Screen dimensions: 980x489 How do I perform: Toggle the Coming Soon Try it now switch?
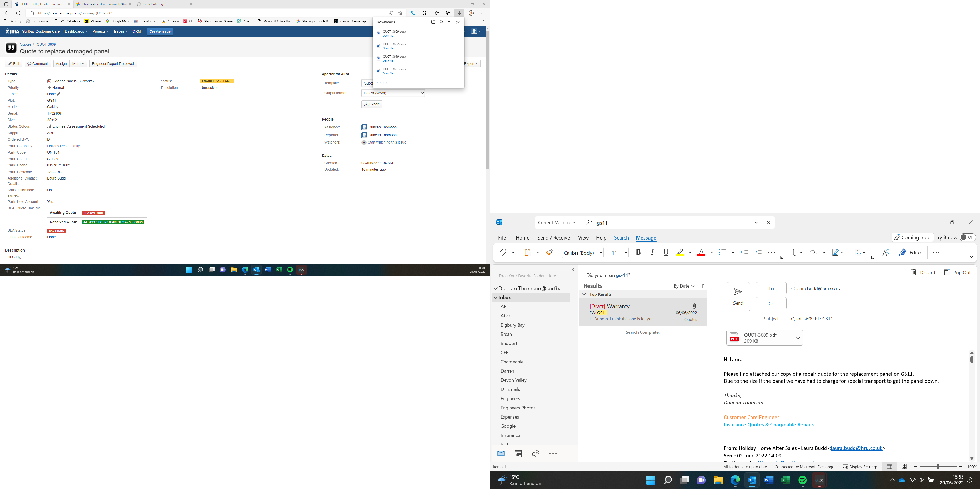(967, 237)
